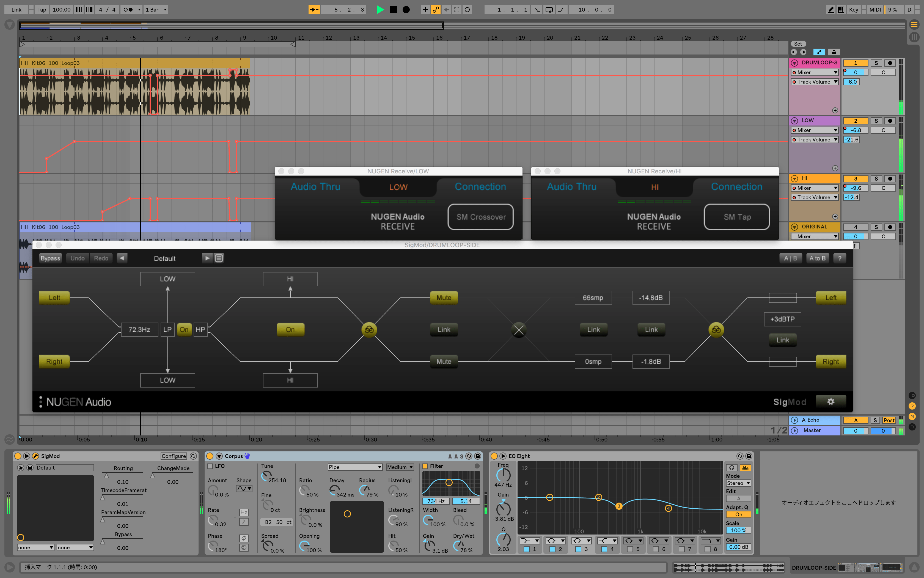Enable EQ Eight band 8
This screenshot has width=924, height=578.
[708, 549]
